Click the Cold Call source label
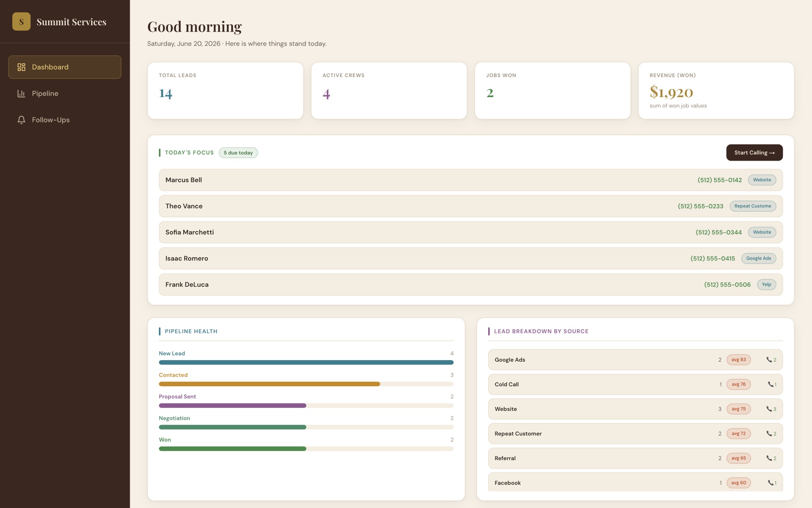 pyautogui.click(x=506, y=385)
